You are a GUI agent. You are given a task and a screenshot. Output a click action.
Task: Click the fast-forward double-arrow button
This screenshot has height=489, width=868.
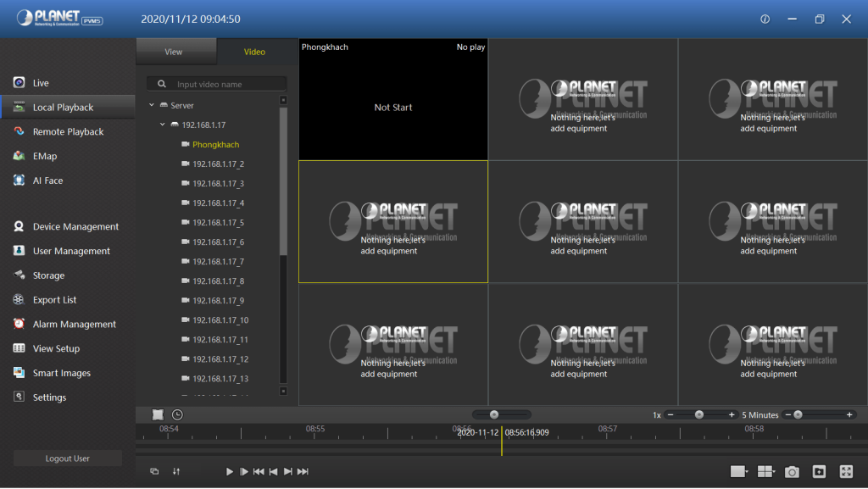[x=303, y=471]
